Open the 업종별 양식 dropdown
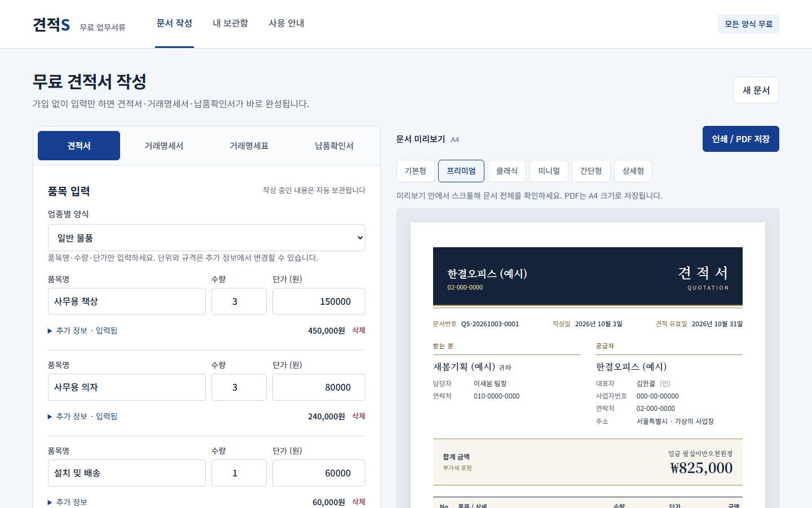 click(x=206, y=238)
